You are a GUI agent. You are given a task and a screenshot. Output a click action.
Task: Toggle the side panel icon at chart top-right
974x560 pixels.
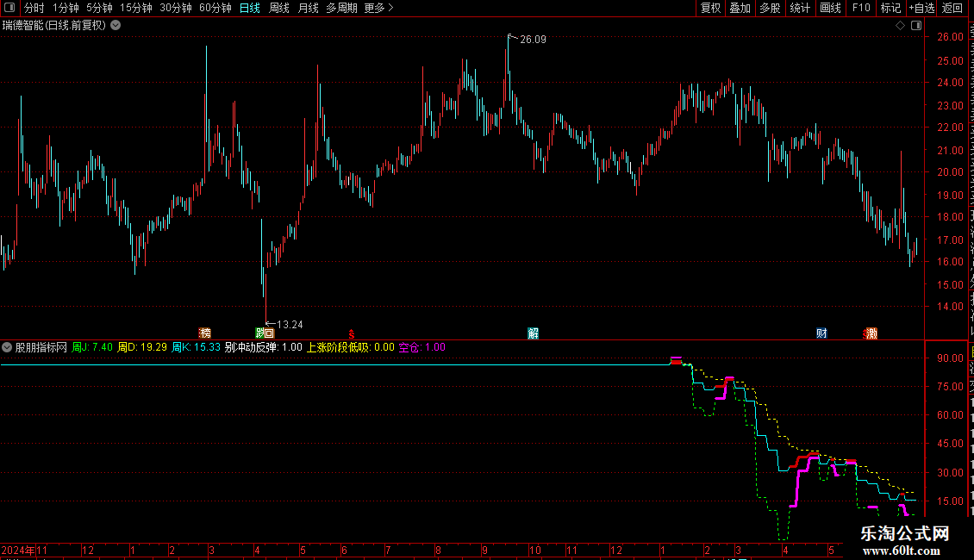tap(916, 26)
